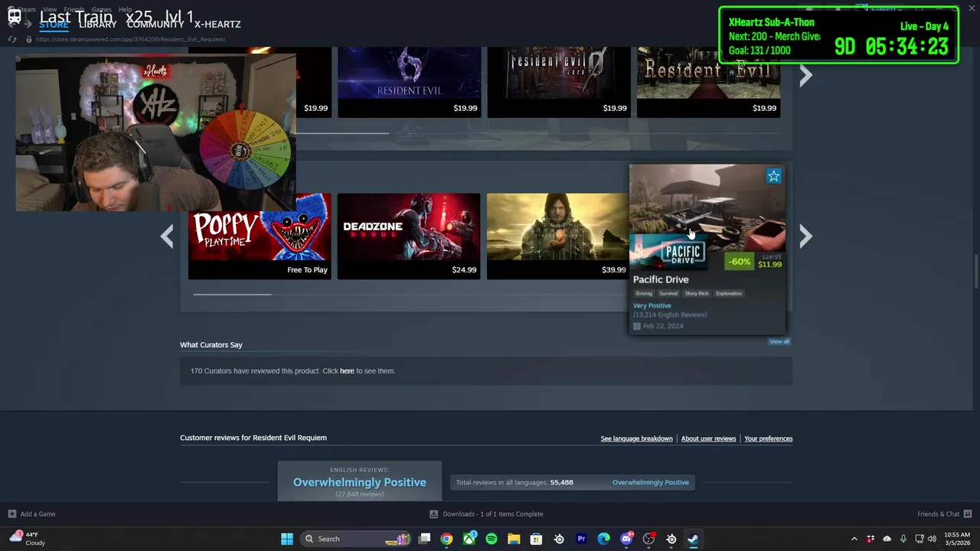This screenshot has height=551, width=980.
Task: Open the X-HEARTZ profile tab
Action: click(x=217, y=24)
